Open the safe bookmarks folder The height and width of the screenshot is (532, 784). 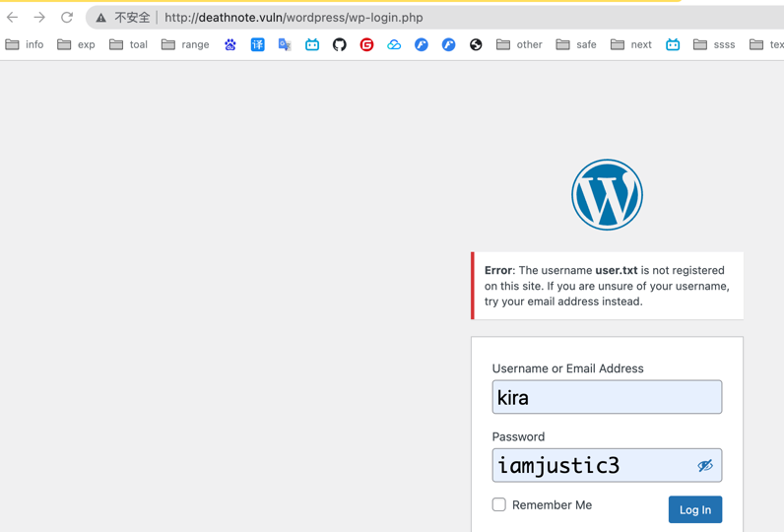click(576, 44)
